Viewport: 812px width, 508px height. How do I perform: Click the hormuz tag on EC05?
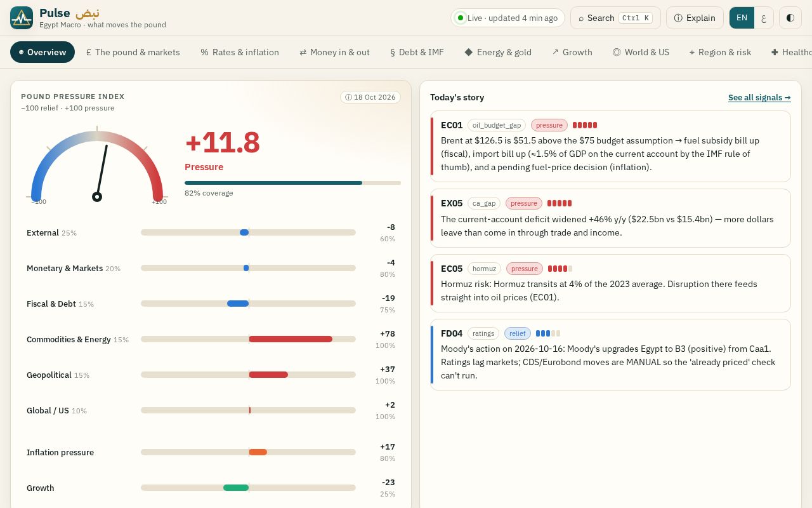pos(484,269)
